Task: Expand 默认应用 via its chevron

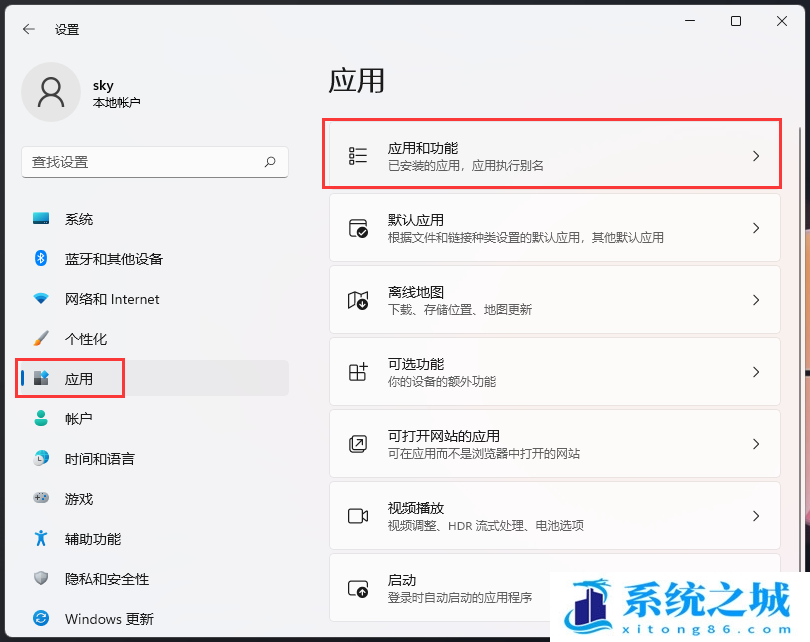Action: click(756, 228)
